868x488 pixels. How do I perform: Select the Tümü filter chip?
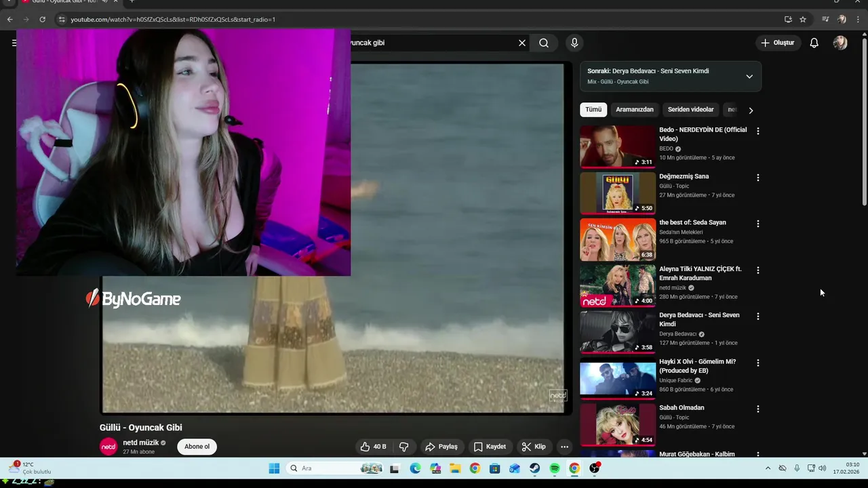pos(593,110)
